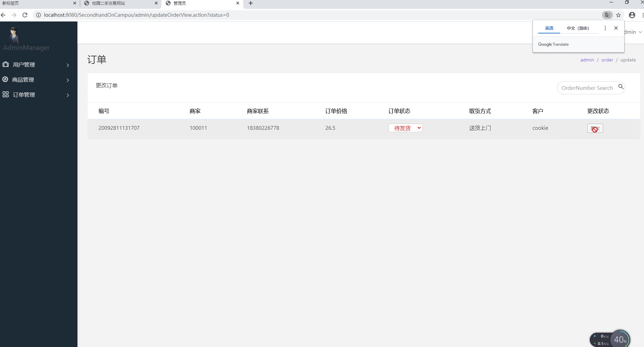Close the Google Translate popup
Viewport: 644px width, 347px height.
[x=616, y=28]
